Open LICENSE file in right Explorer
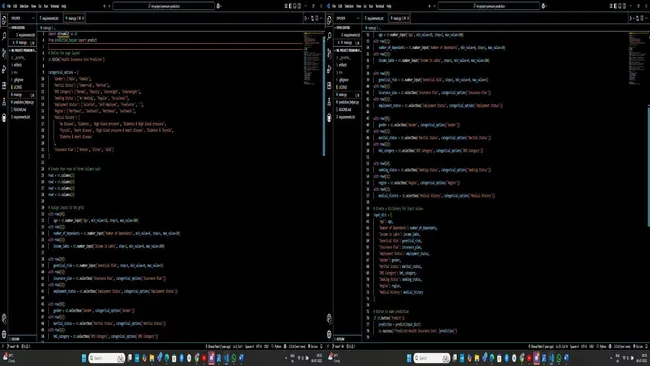Viewport: 650px width, 366px height. pos(347,87)
